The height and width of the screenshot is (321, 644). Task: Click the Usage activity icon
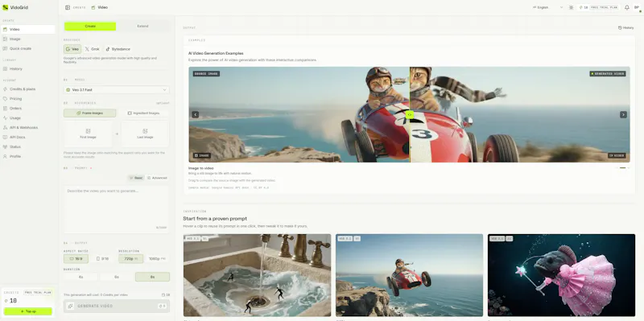[6, 117]
